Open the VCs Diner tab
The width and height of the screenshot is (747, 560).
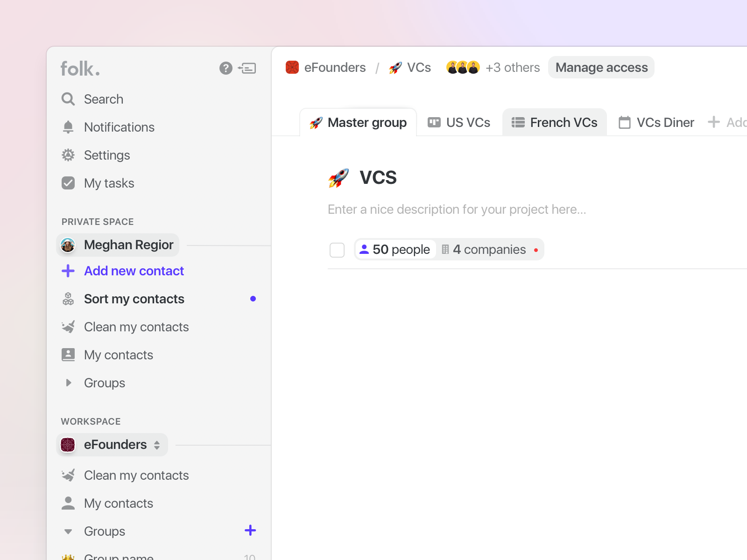coord(656,122)
